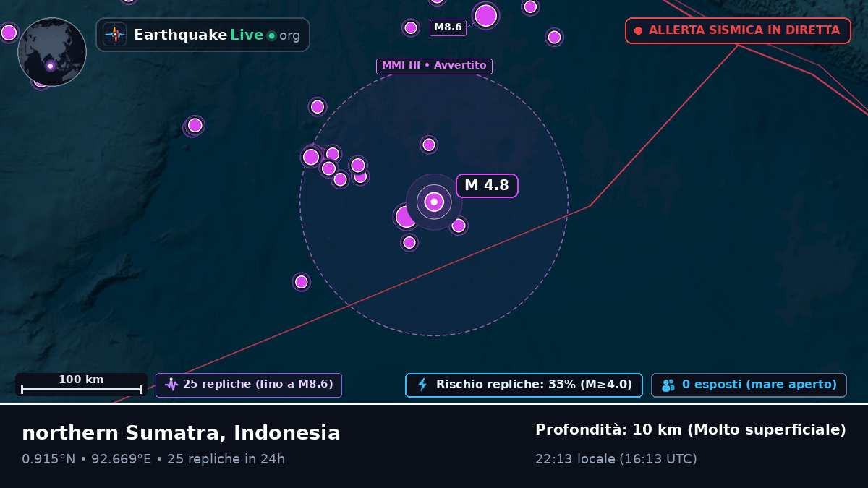Click Rischio repliche: 33% (M≥4.0) text

coord(534,385)
